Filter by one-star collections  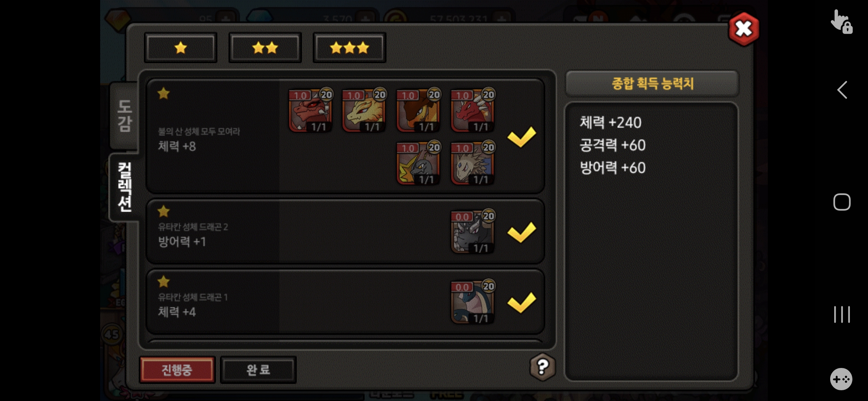point(181,48)
